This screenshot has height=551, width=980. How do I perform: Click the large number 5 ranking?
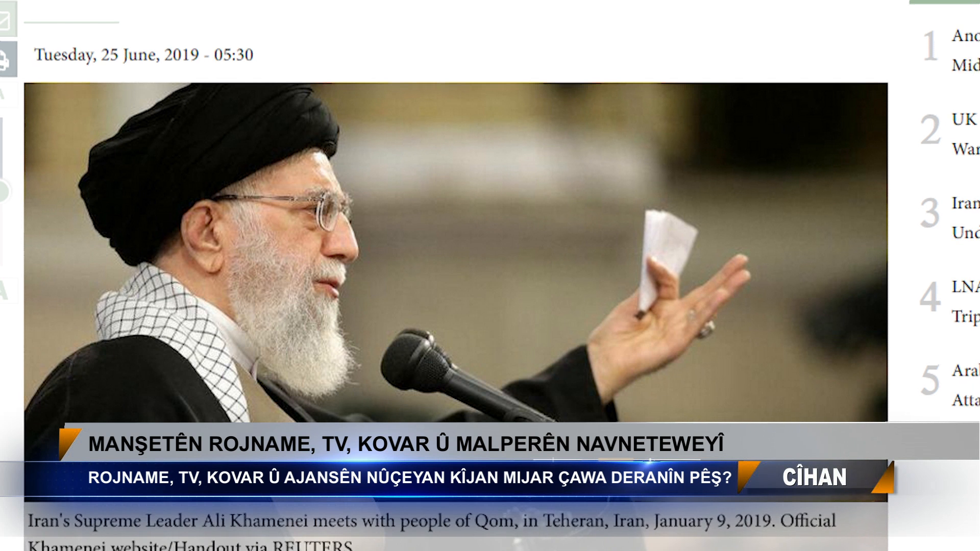pyautogui.click(x=930, y=381)
